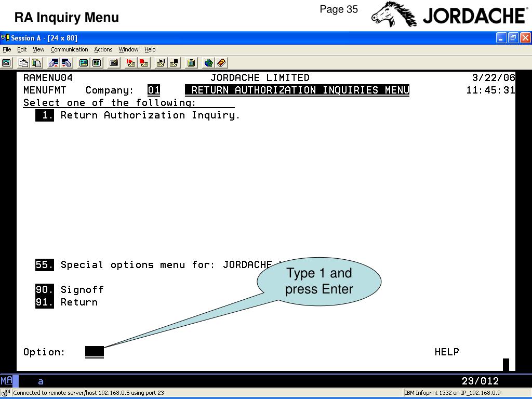Select option 90 Signoff
The image size is (532, 399).
coord(70,289)
